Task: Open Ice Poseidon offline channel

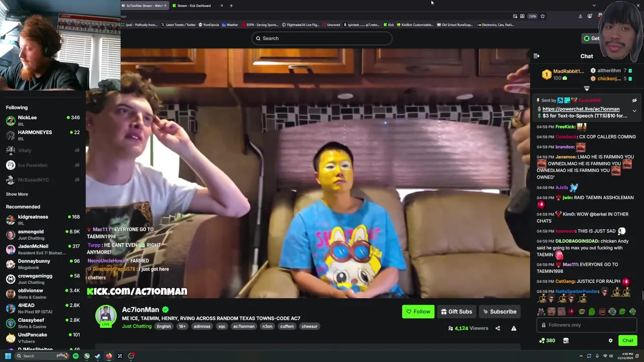Action: tap(43, 165)
